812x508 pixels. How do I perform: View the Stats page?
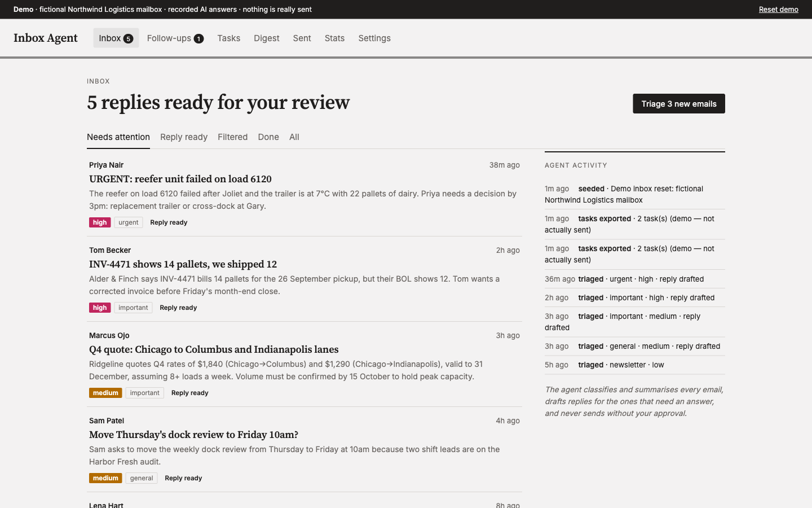(334, 38)
